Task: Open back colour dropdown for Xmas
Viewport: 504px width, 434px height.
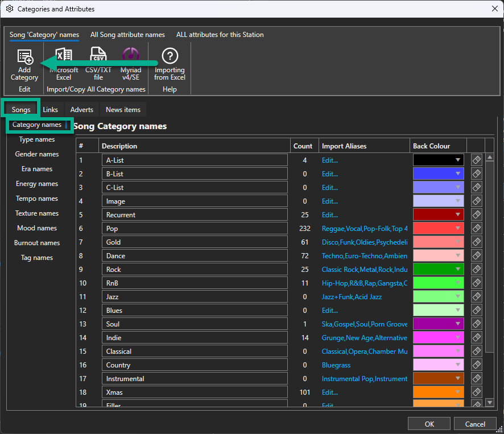Action: coord(458,392)
